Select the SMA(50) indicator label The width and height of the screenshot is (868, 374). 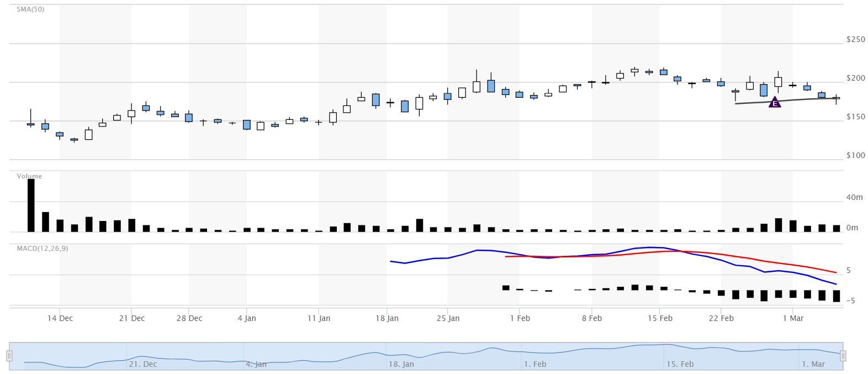pyautogui.click(x=30, y=9)
